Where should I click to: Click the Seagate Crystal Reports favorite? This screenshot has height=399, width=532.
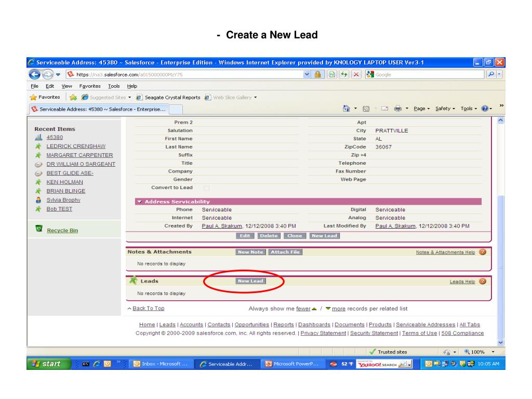168,97
